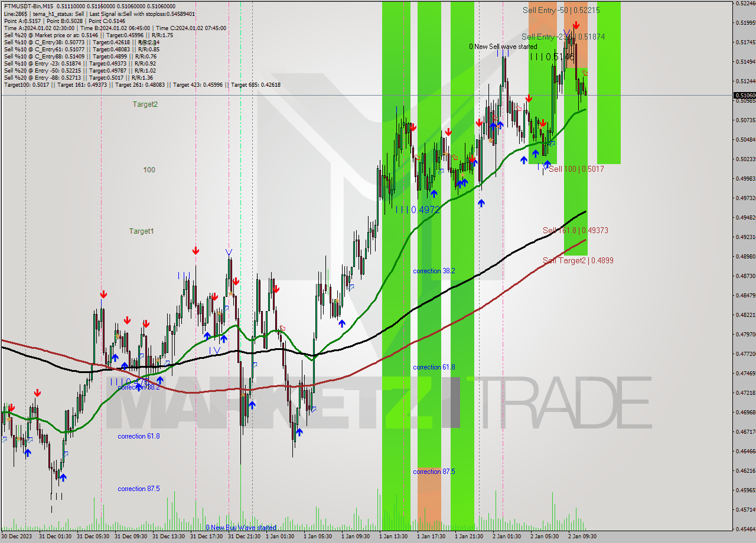Click the 0.4721 price scale tick
The image size is (756, 543).
pyautogui.click(x=745, y=392)
